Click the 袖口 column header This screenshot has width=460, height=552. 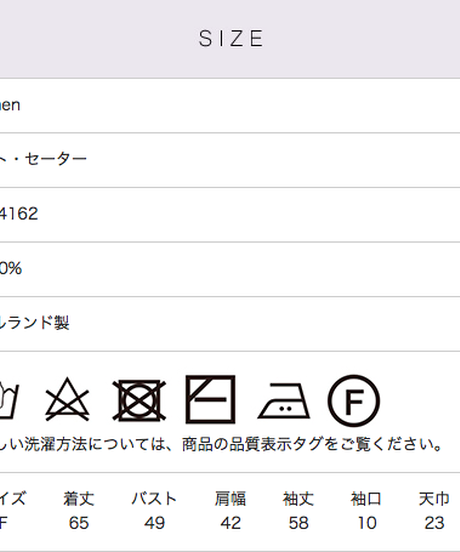tap(366, 499)
